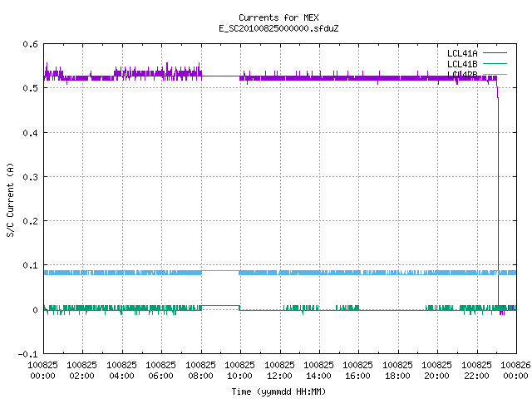Click the flat purple LCL41A segment between 08:00 and 10:00
The image size is (532, 399).
(221, 76)
